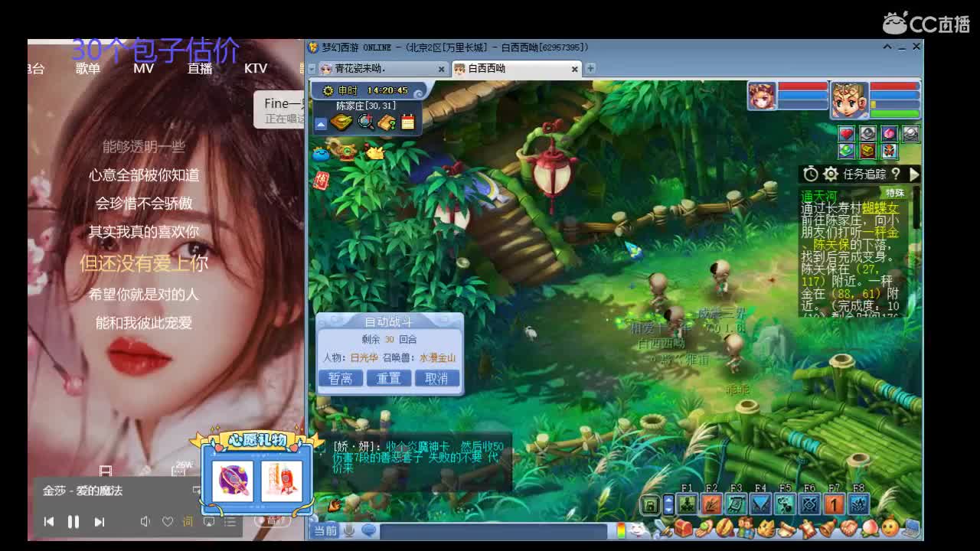Click the chat input field
This screenshot has height=551, width=980.
[x=494, y=530]
